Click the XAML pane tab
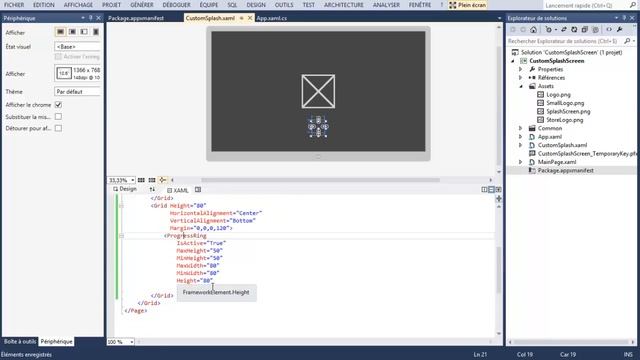This screenshot has height=360, width=640. (178, 190)
